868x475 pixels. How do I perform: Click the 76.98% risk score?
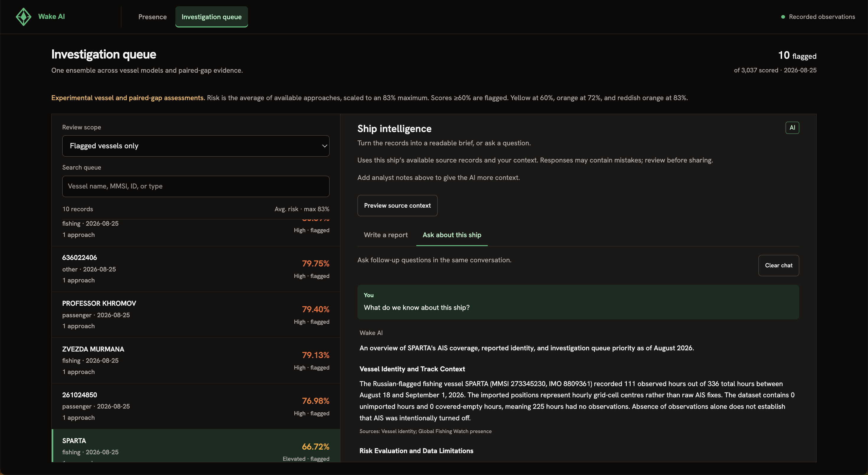[x=315, y=401]
